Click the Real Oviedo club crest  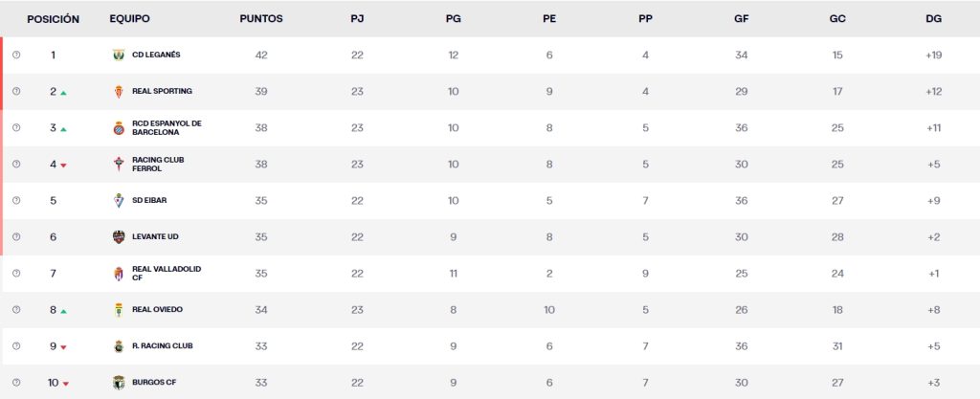[119, 310]
